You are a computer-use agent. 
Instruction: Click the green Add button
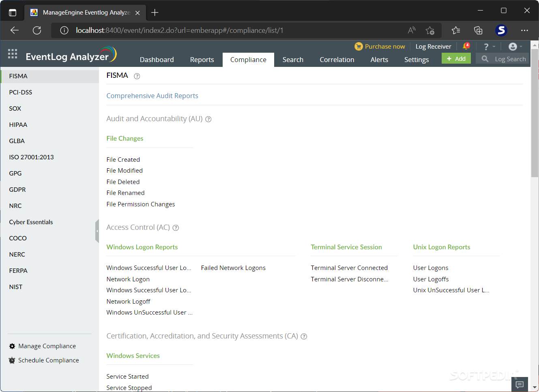[456, 58]
